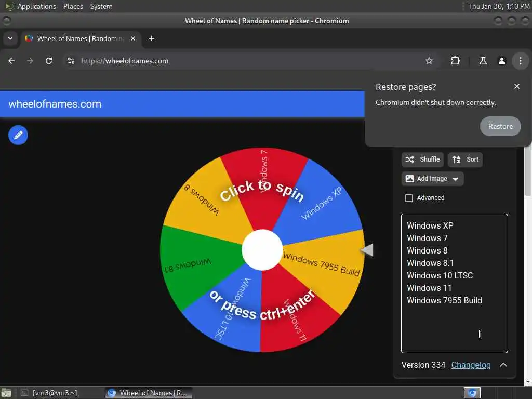Open Chromium three-dot menu

click(521, 61)
